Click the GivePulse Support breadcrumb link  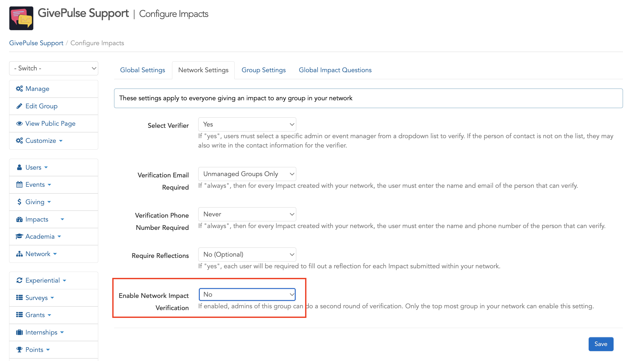click(x=36, y=43)
